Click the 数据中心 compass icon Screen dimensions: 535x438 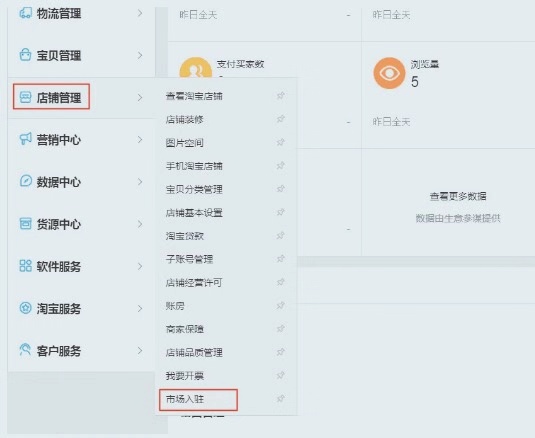coord(26,181)
